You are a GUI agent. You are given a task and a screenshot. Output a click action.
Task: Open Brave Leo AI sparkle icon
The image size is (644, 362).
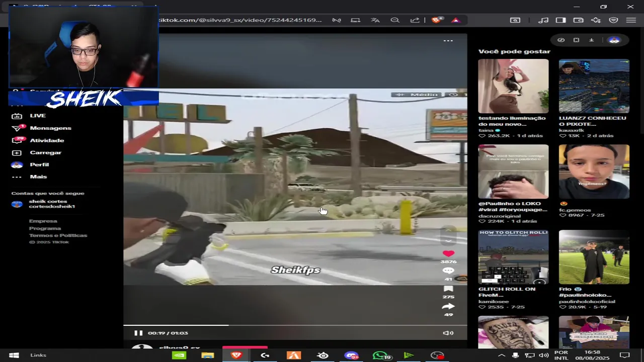(x=596, y=20)
